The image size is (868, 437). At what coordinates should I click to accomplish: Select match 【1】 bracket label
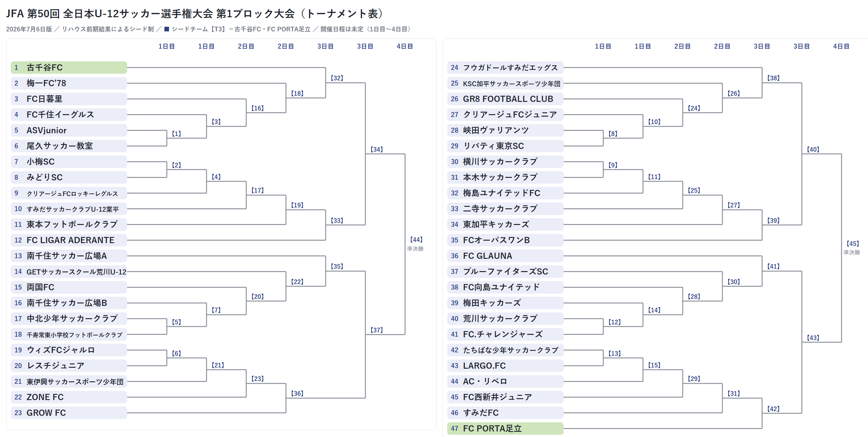tap(177, 134)
